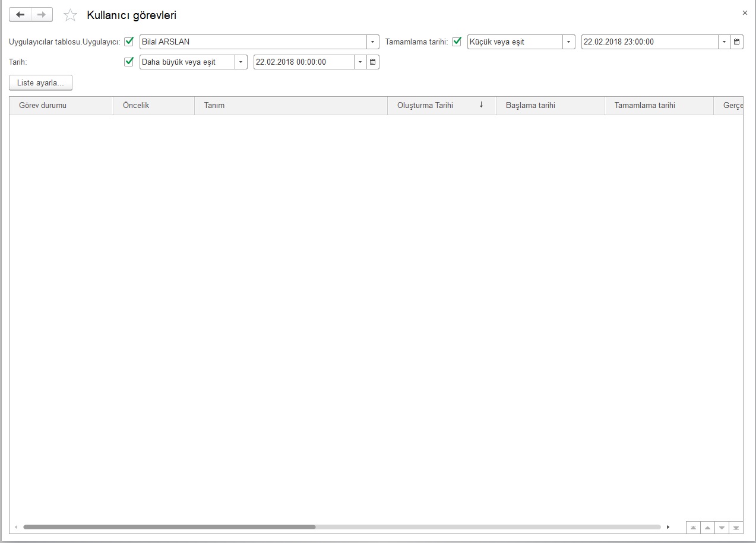Open the Küçük veya eşit comparison dropdown

pyautogui.click(x=568, y=42)
